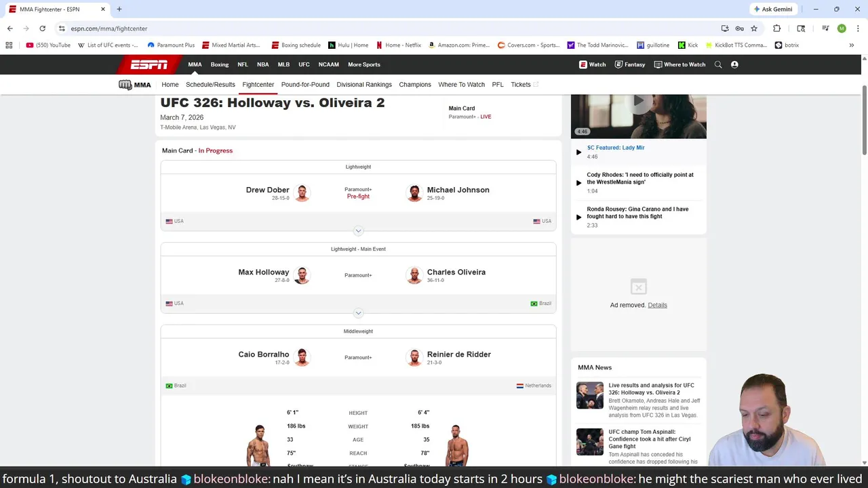Click the featured video player thumbnail
Image resolution: width=868 pixels, height=488 pixels.
(638, 116)
